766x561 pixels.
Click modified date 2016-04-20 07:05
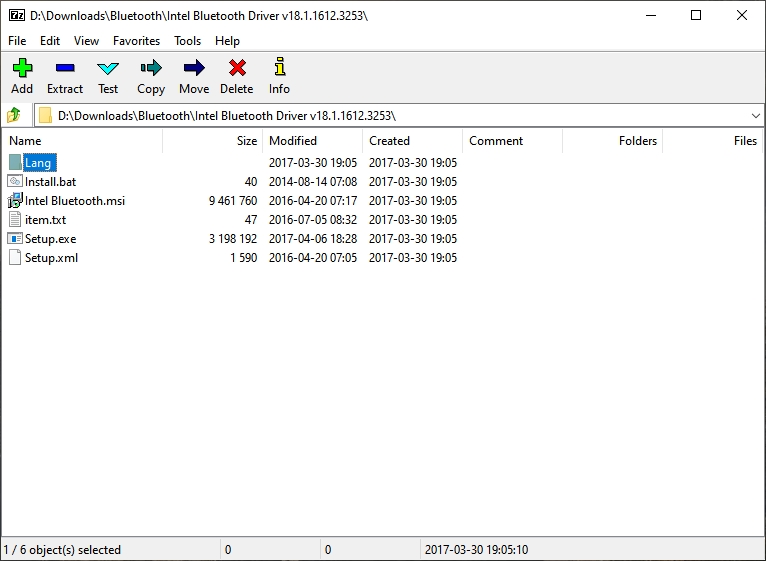pyautogui.click(x=313, y=258)
